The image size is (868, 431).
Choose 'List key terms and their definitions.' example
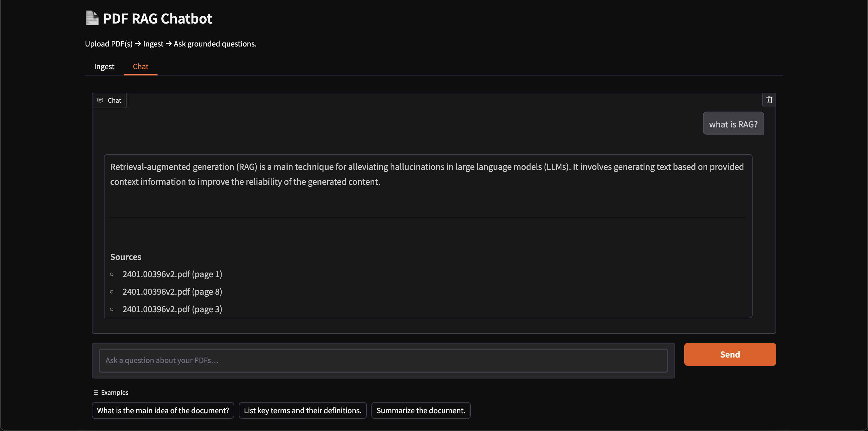tap(302, 410)
